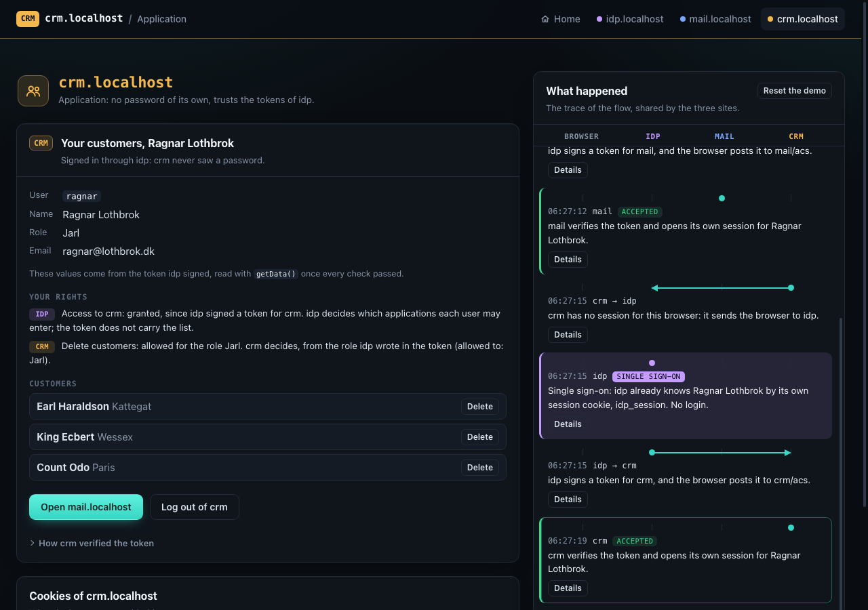Click ACCEPTED badge on 06:27:12 mail entry
This screenshot has width=868, height=610.
click(x=639, y=211)
